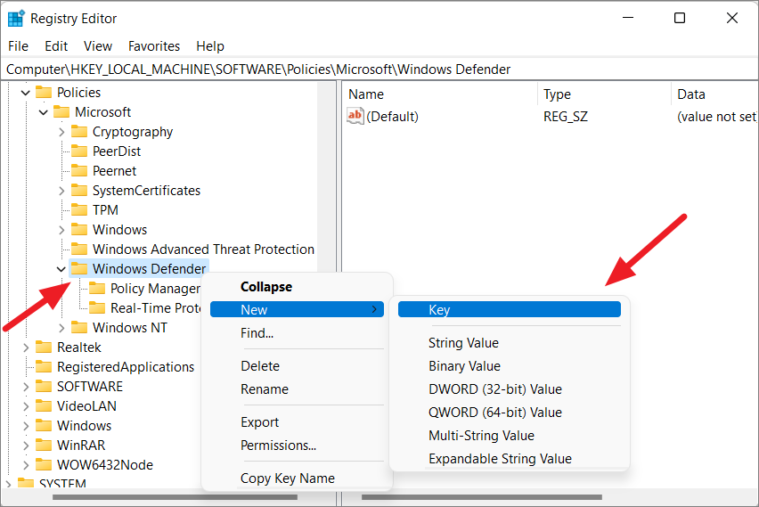Open the Favorites menu
Viewport: 759px width, 507px height.
tap(154, 46)
